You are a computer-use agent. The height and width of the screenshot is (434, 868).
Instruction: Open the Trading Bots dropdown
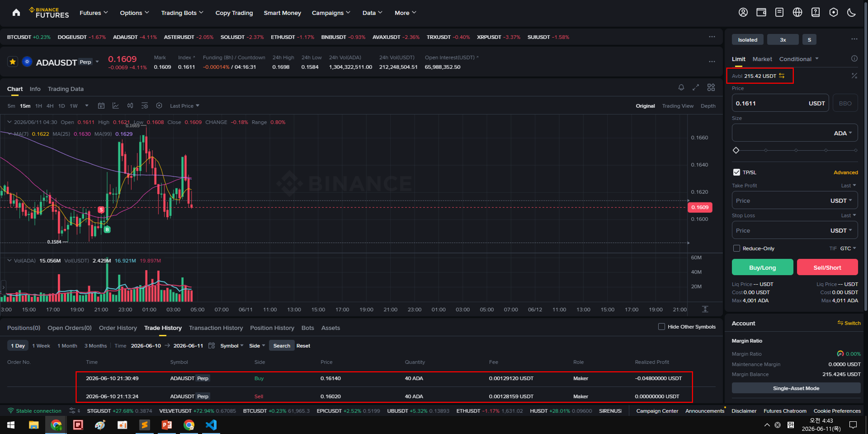pyautogui.click(x=182, y=13)
